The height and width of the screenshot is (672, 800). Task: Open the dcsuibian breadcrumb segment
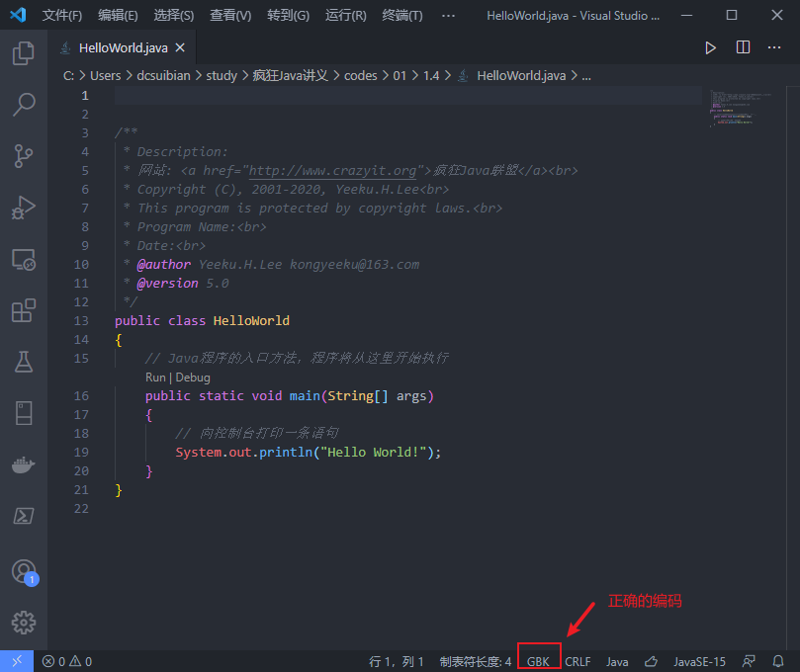click(x=163, y=76)
